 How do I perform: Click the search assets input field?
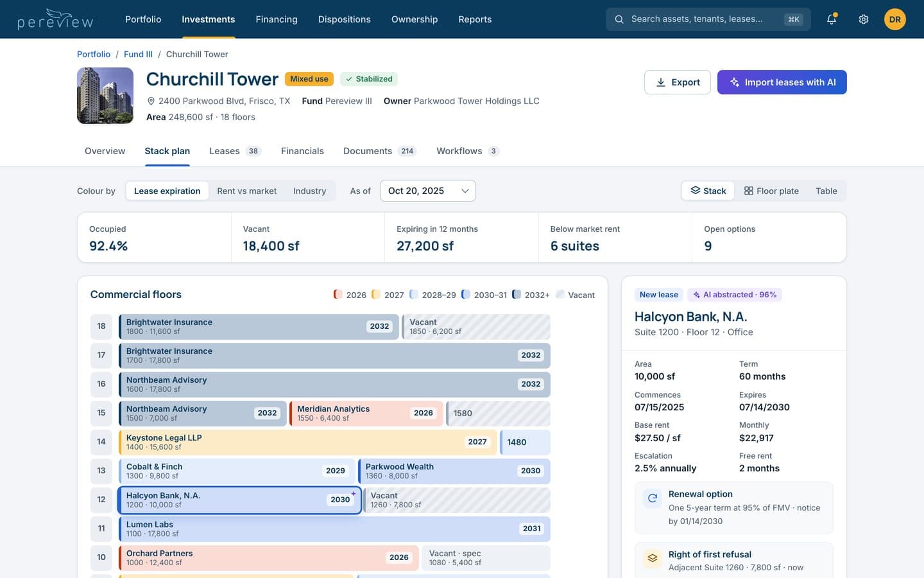pyautogui.click(x=708, y=19)
